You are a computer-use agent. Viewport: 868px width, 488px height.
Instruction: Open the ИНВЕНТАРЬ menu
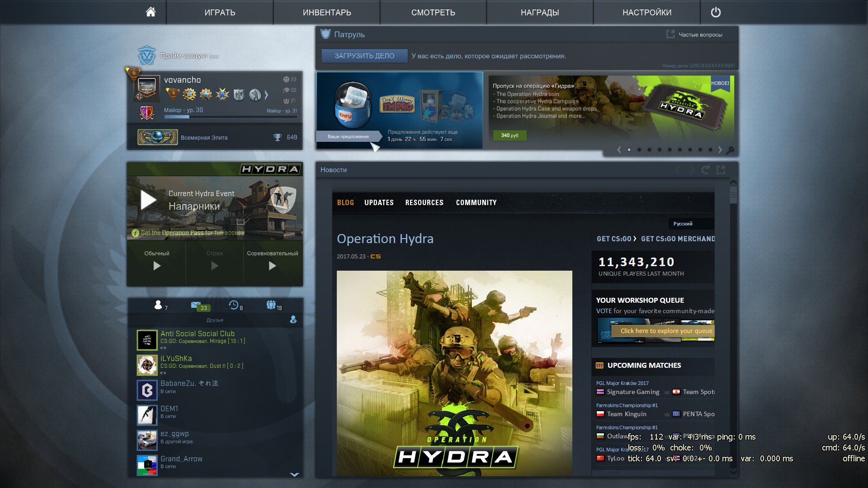(x=326, y=12)
